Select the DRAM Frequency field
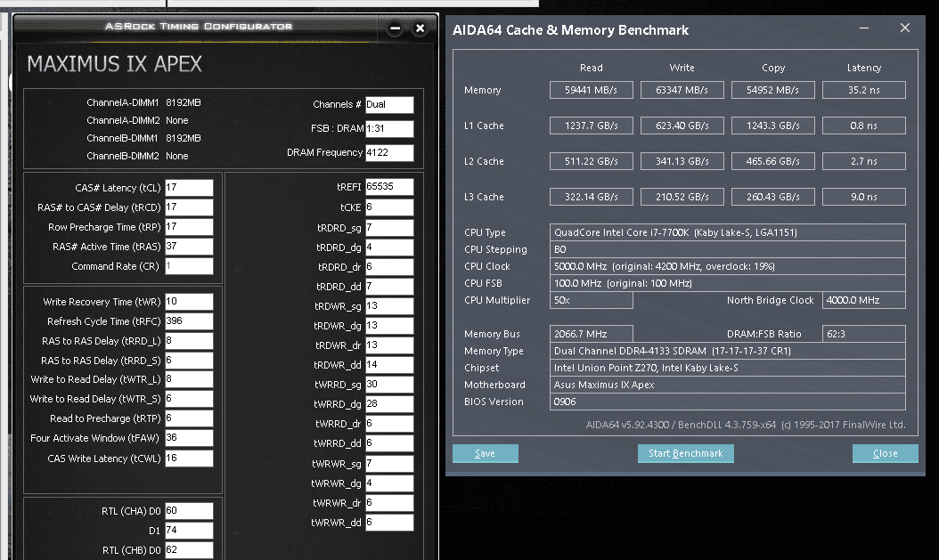This screenshot has width=939, height=560. [389, 153]
